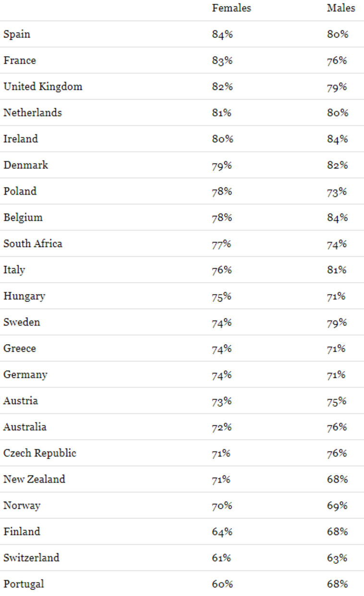Click Ireland's Males value 84%

pyautogui.click(x=337, y=139)
